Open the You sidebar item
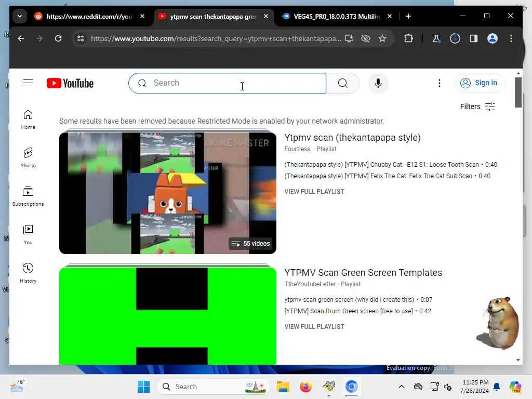The width and height of the screenshot is (532, 399). coord(28,235)
